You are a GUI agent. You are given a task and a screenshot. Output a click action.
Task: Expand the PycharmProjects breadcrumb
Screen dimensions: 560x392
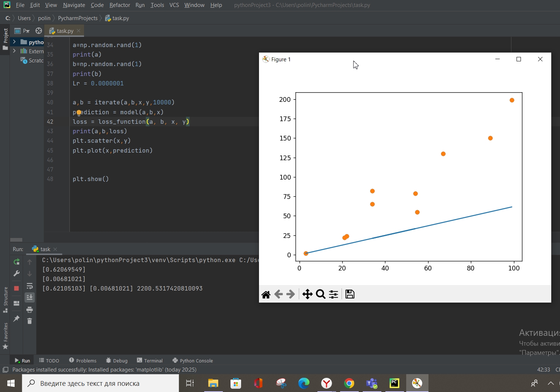point(78,18)
